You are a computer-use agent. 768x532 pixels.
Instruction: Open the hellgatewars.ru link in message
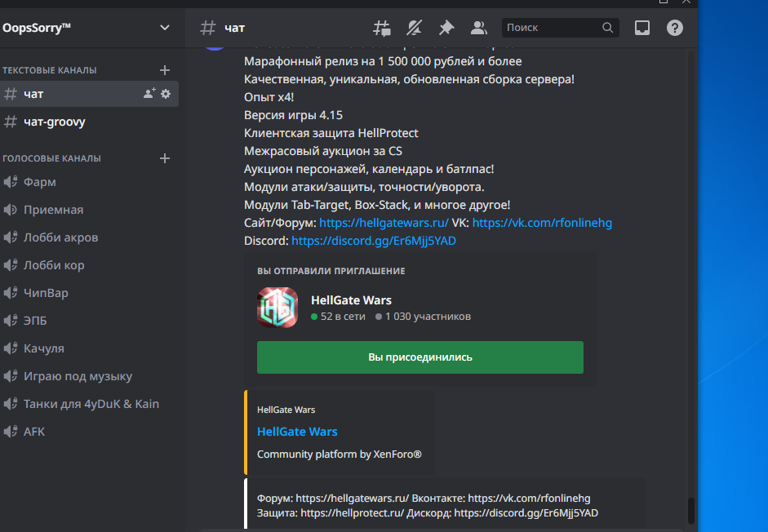384,223
